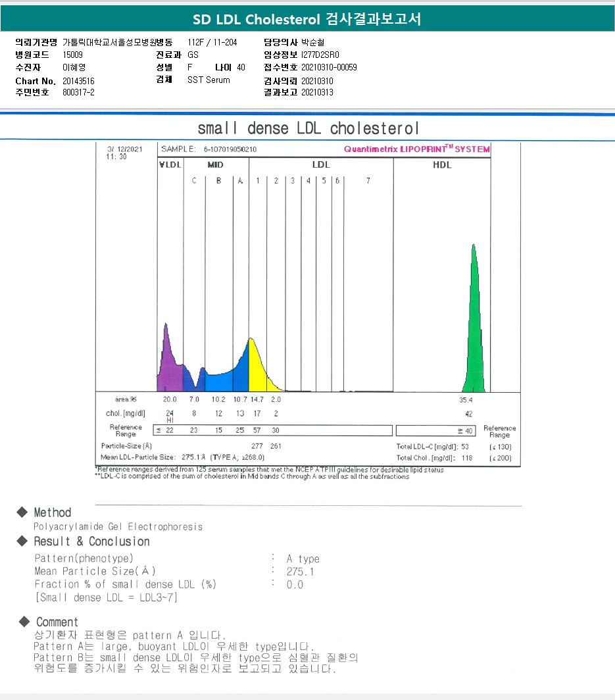Viewport: 615px width, 700px height.
Task: Click fraction result '0.0'
Action: (295, 585)
